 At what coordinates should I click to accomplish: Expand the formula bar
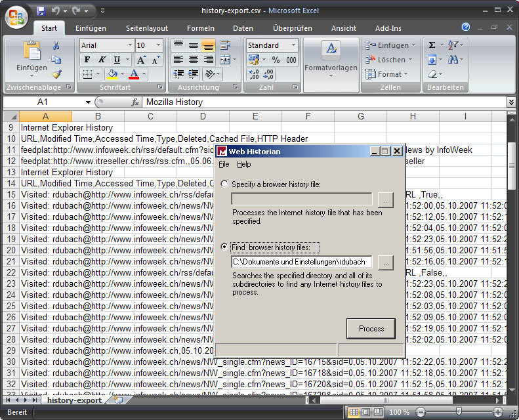pyautogui.click(x=511, y=102)
